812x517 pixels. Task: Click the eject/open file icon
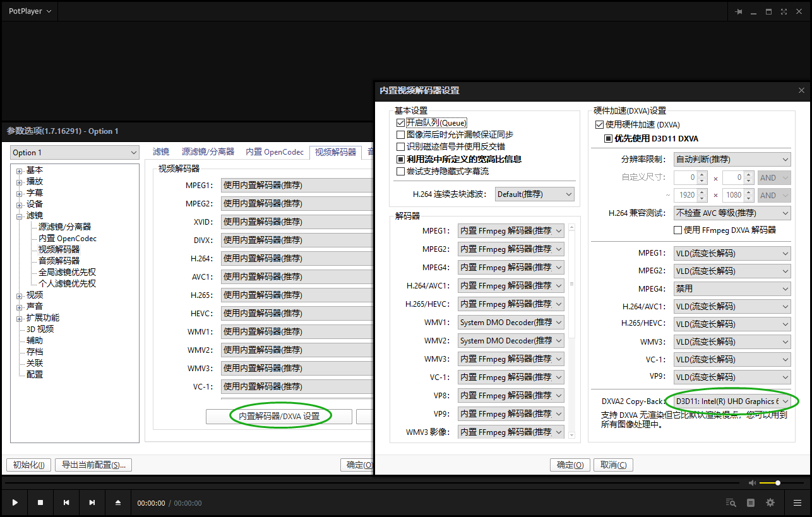point(118,502)
